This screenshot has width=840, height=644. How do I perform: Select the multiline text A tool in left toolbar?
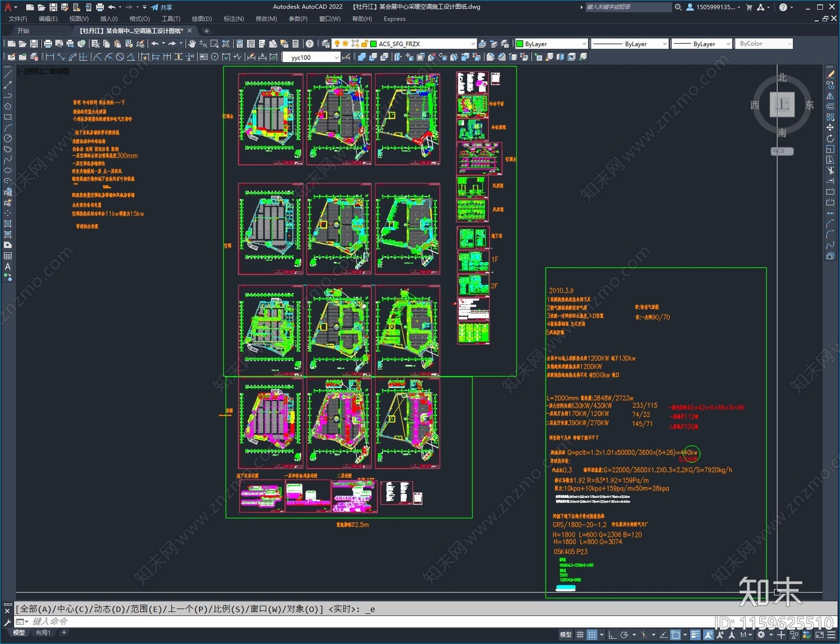[8, 267]
